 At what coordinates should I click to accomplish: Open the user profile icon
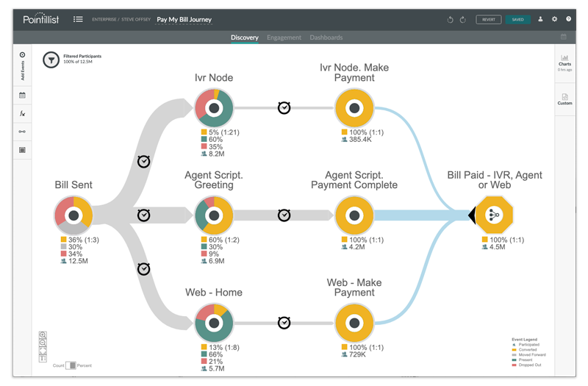pyautogui.click(x=540, y=19)
